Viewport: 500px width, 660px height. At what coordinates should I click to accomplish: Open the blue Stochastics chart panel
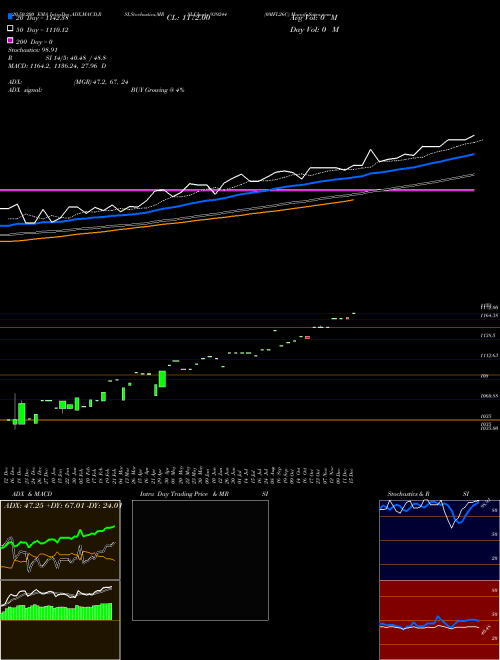(439, 540)
